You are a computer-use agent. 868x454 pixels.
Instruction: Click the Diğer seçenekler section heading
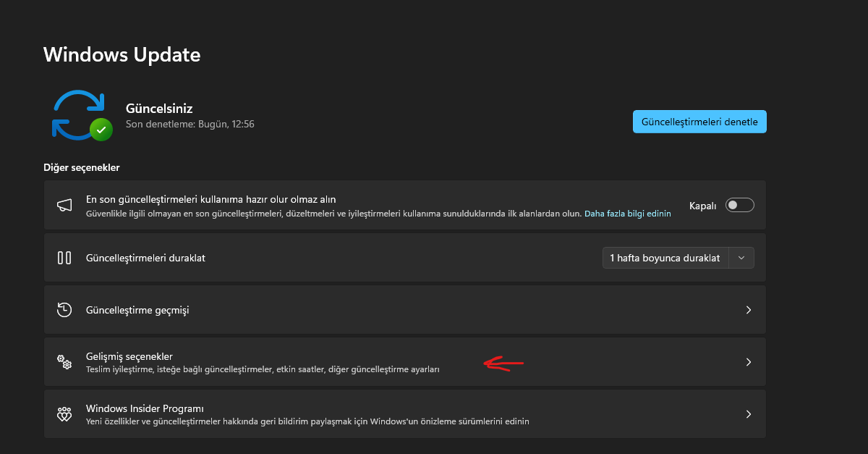point(81,167)
